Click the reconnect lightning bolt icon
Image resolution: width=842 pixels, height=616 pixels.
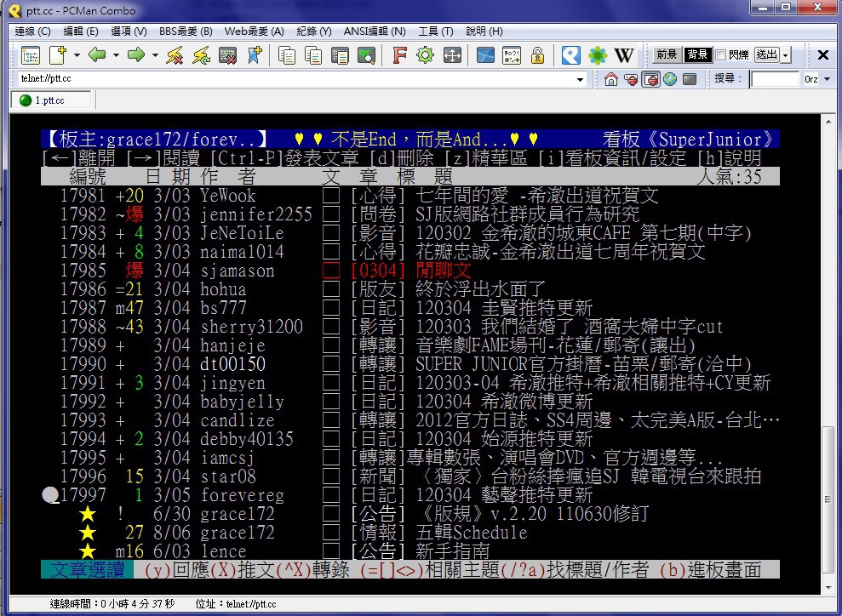[201, 55]
